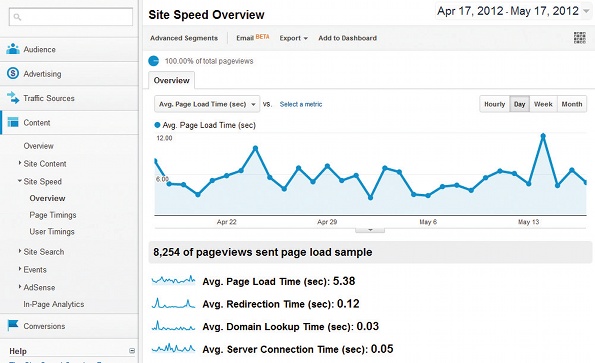
Task: Expand the Site Content tree item
Action: click(x=19, y=163)
